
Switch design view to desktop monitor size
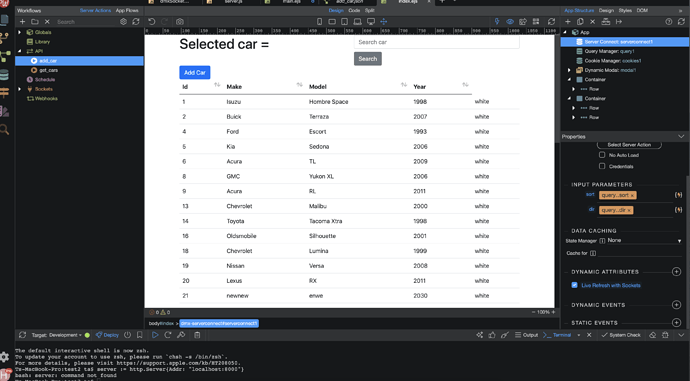point(371,22)
